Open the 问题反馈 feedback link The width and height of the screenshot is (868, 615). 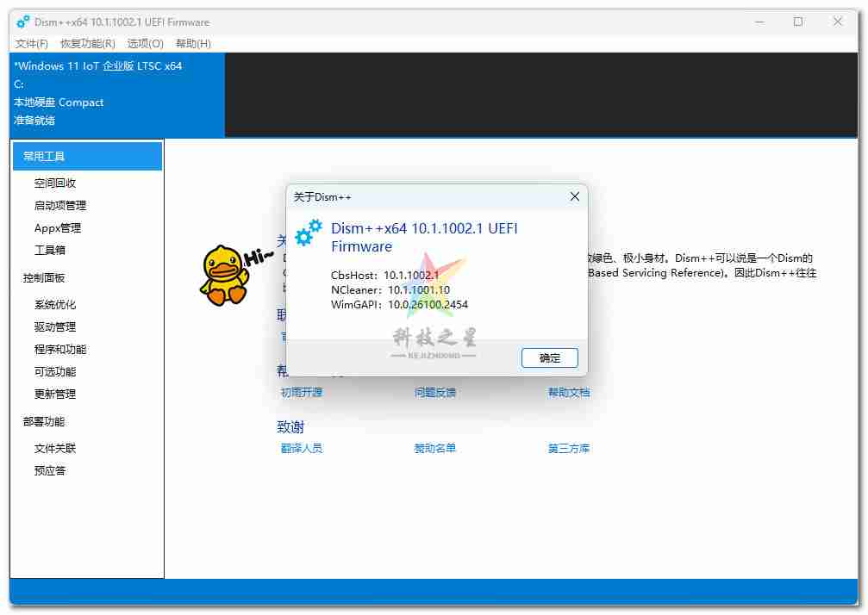[x=434, y=391]
